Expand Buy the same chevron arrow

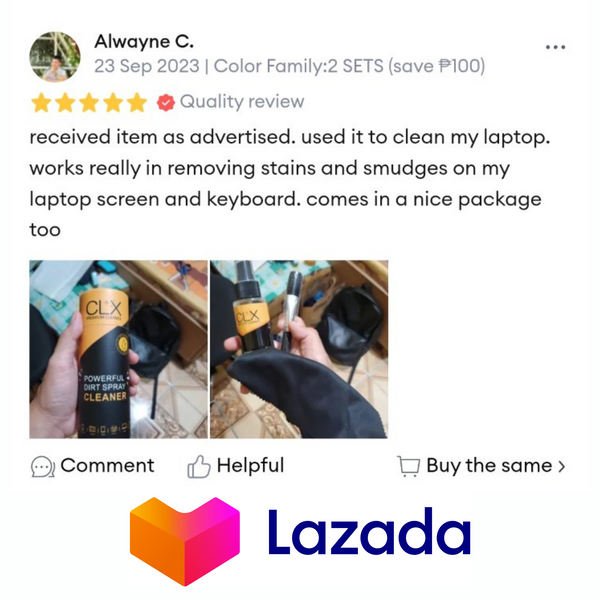pyautogui.click(x=561, y=466)
